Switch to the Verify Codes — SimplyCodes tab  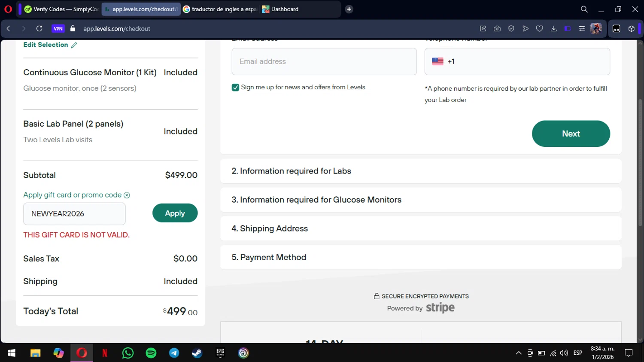(x=61, y=9)
